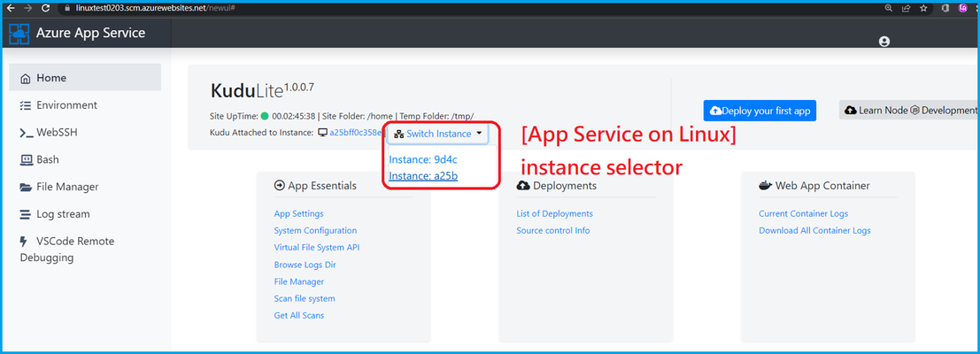Click the Learn Node Development button
Image resolution: width=980 pixels, height=354 pixels.
[x=909, y=110]
